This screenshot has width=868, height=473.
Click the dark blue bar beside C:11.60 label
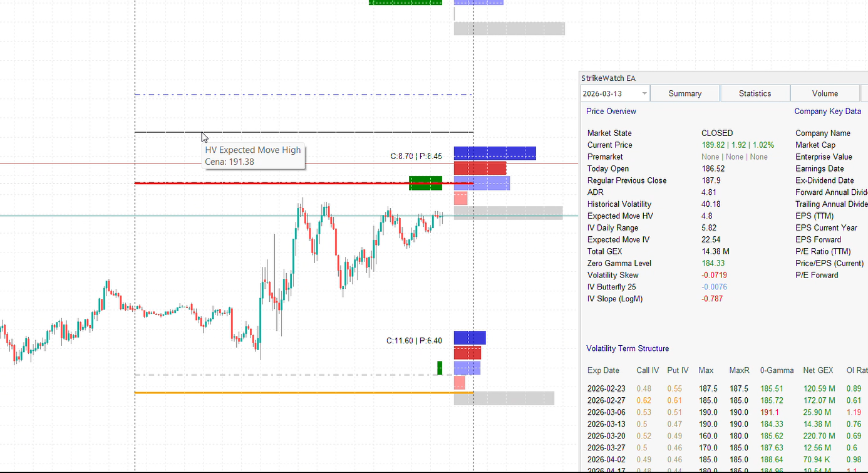[x=469, y=338]
